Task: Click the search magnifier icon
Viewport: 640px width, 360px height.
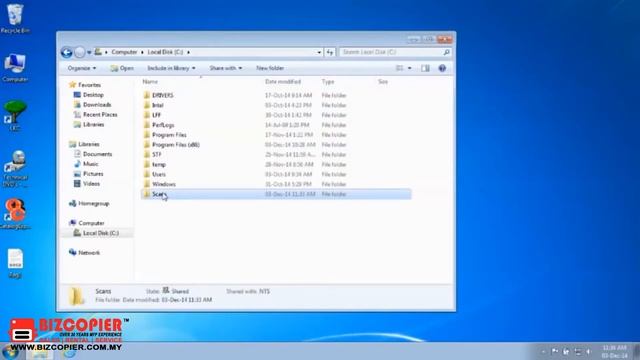Action: pyautogui.click(x=446, y=52)
